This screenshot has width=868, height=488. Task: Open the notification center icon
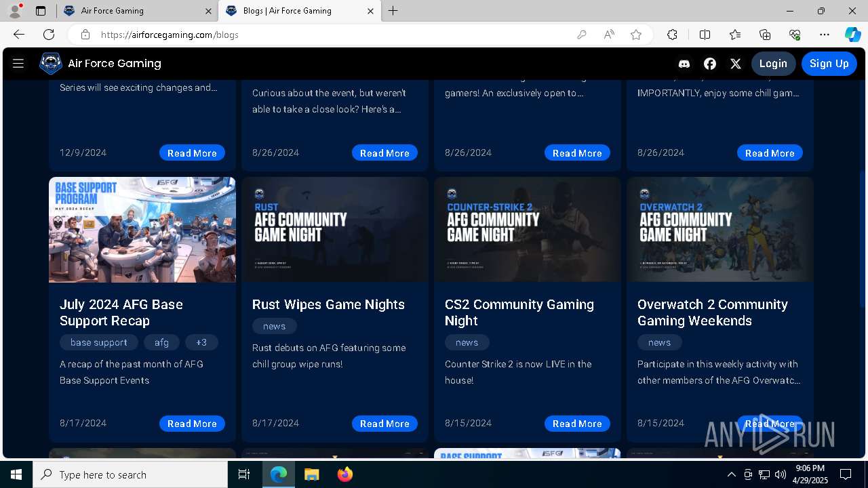point(846,474)
